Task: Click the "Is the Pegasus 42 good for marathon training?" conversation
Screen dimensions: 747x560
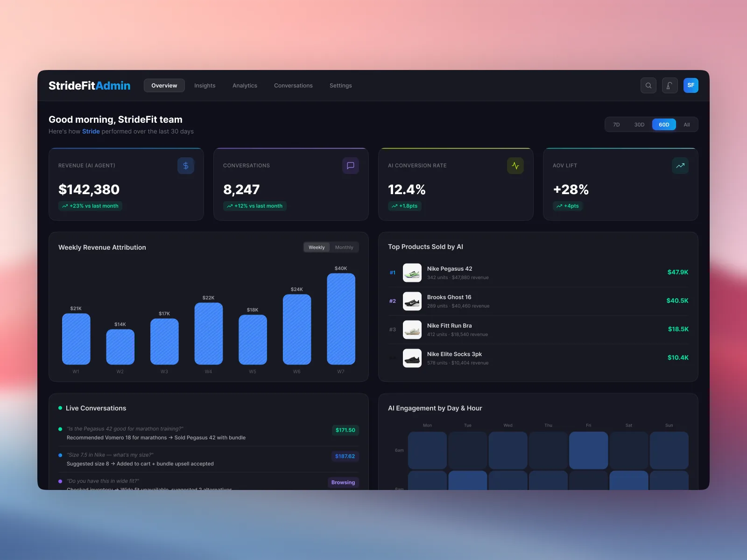Action: click(208, 433)
